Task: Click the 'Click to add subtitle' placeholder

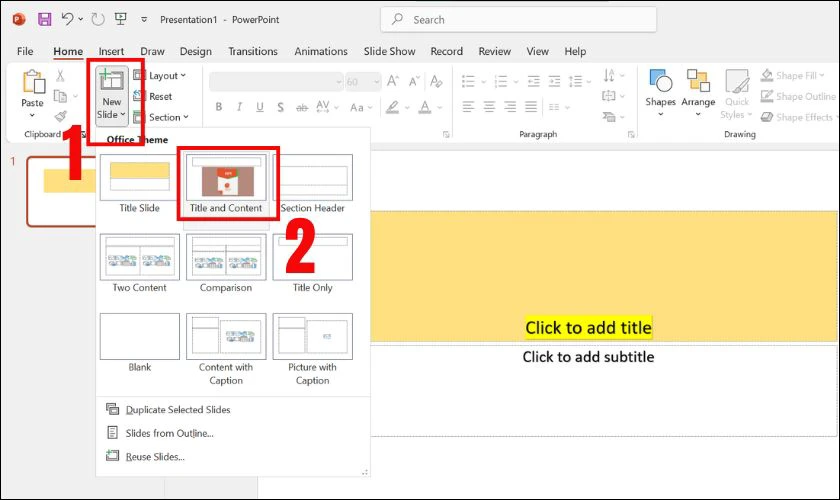Action: (588, 357)
